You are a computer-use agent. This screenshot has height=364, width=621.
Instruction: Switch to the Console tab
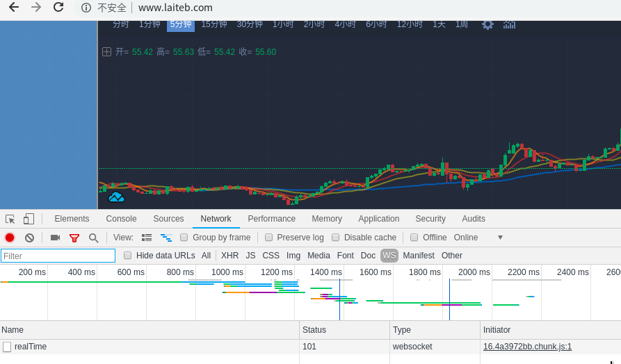[121, 219]
